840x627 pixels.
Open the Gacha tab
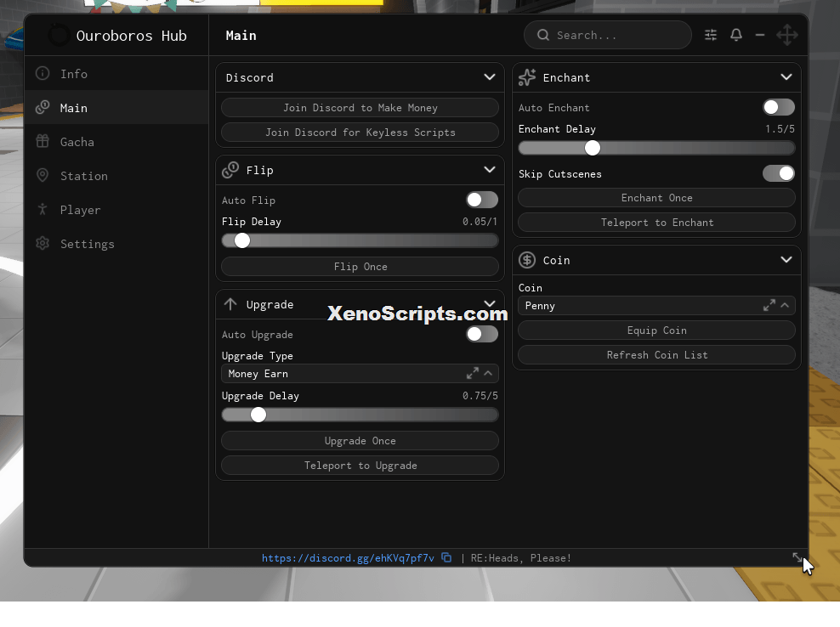point(116,141)
